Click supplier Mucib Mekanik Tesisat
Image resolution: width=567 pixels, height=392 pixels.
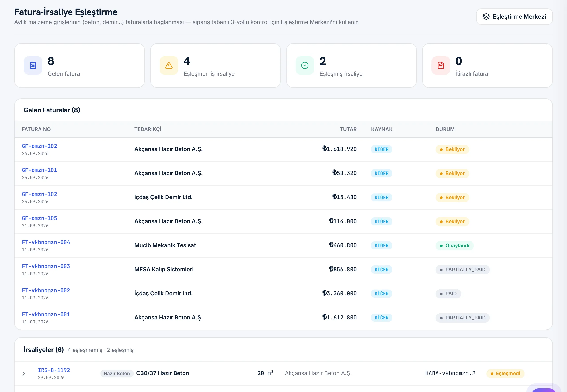(165, 245)
